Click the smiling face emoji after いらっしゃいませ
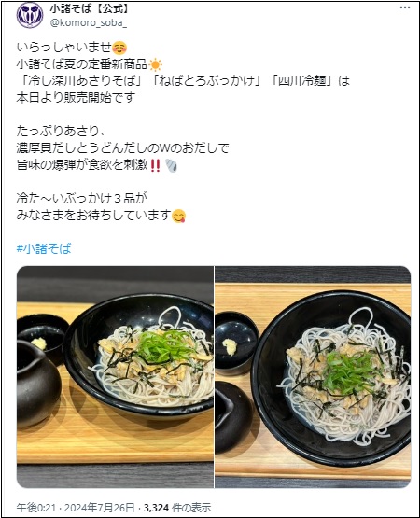Image resolution: width=420 pixels, height=518 pixels. click(x=119, y=49)
